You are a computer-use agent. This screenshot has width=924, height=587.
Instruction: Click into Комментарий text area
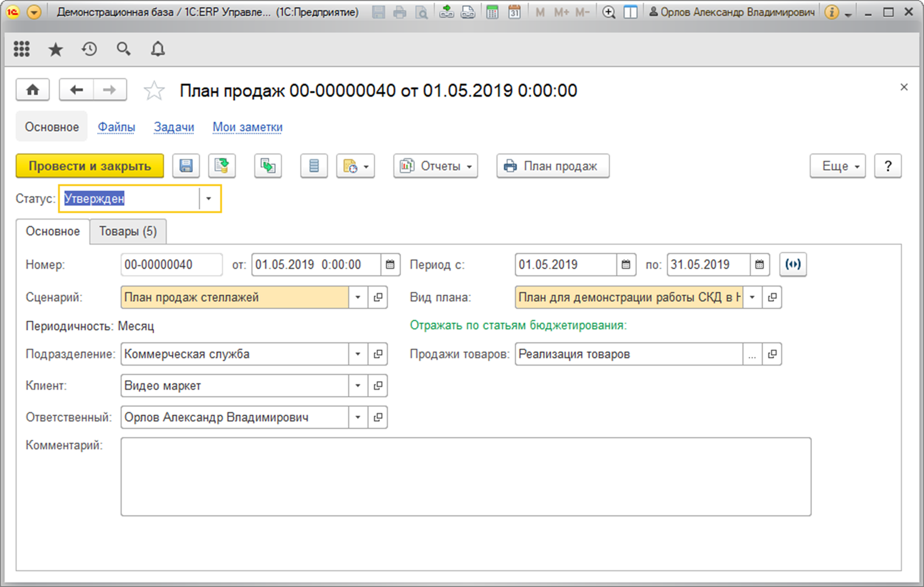[x=466, y=477]
